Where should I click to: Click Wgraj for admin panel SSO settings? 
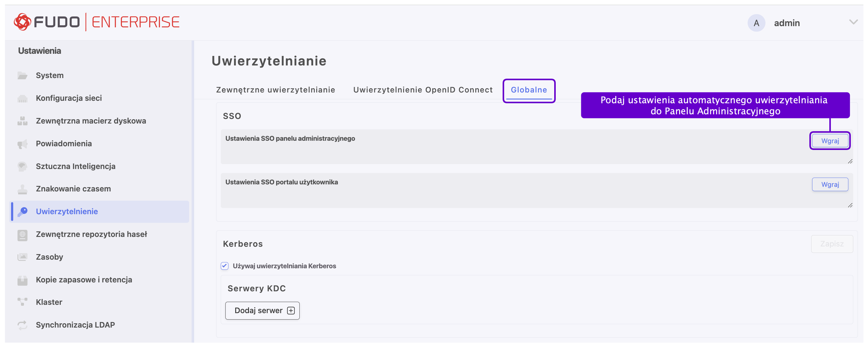pyautogui.click(x=830, y=141)
